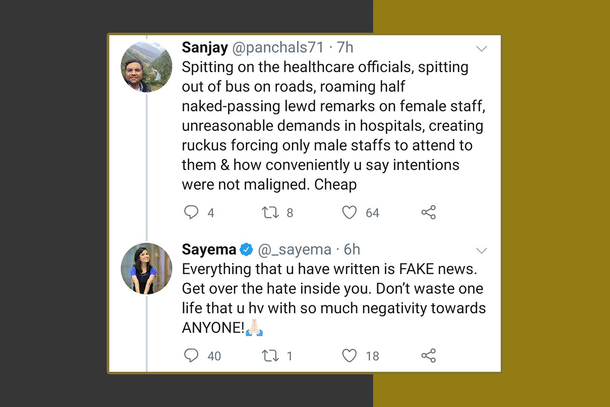The width and height of the screenshot is (610, 407).
Task: Click the Sanjay display name
Action: pos(205,47)
